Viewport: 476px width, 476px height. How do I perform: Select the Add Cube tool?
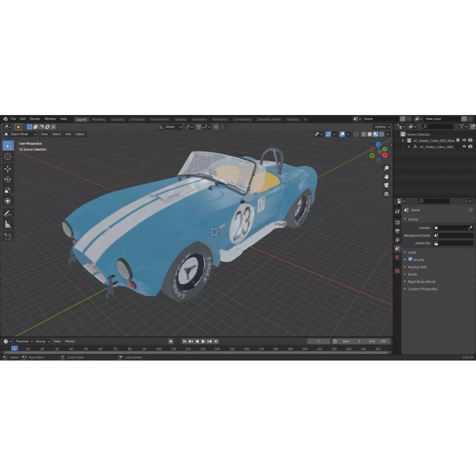point(7,237)
